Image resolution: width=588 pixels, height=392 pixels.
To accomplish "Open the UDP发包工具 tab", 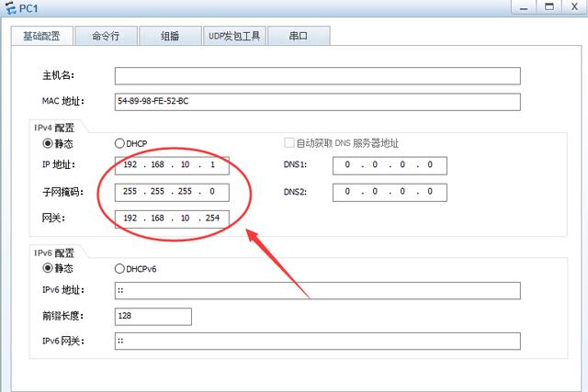I will click(x=234, y=36).
